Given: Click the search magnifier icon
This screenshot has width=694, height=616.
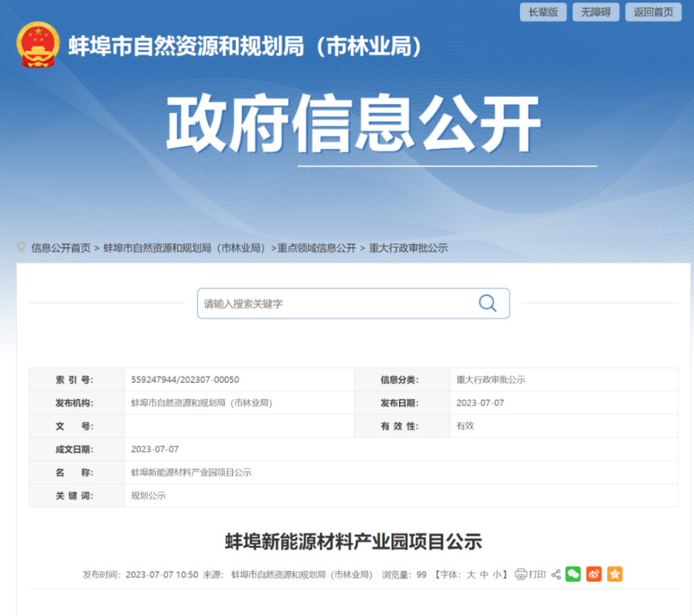Looking at the screenshot, I should click(x=487, y=303).
